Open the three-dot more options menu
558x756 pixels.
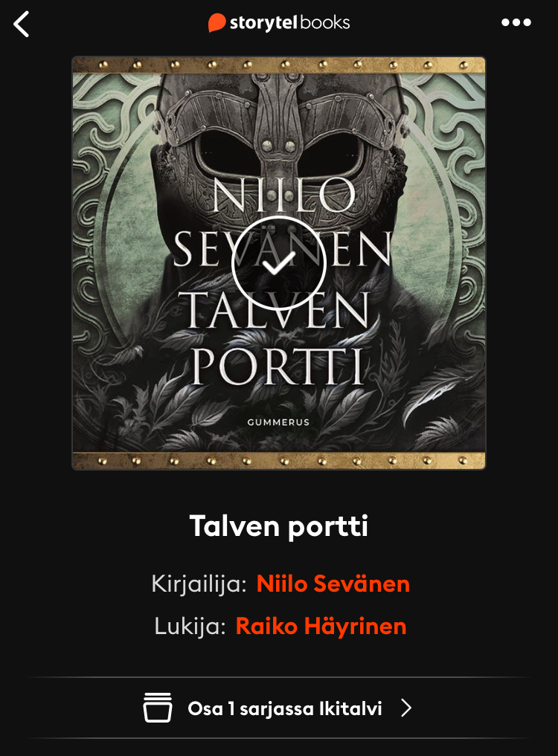tap(516, 22)
